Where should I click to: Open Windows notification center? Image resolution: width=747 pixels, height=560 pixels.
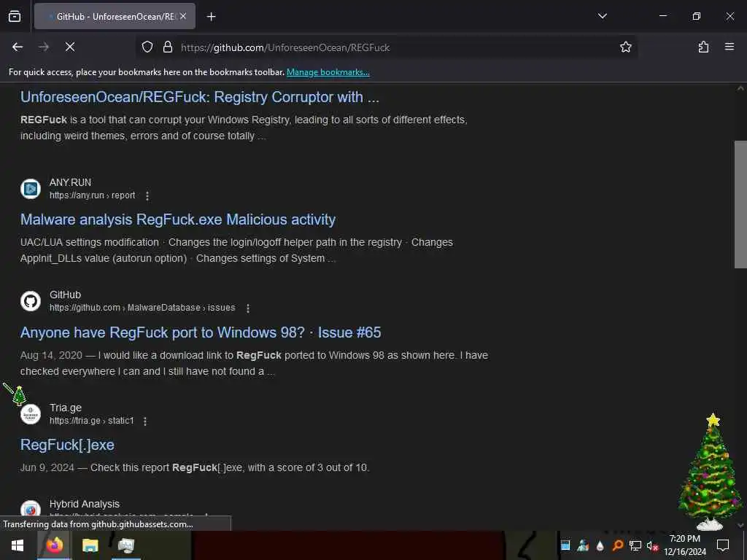pyautogui.click(x=723, y=545)
